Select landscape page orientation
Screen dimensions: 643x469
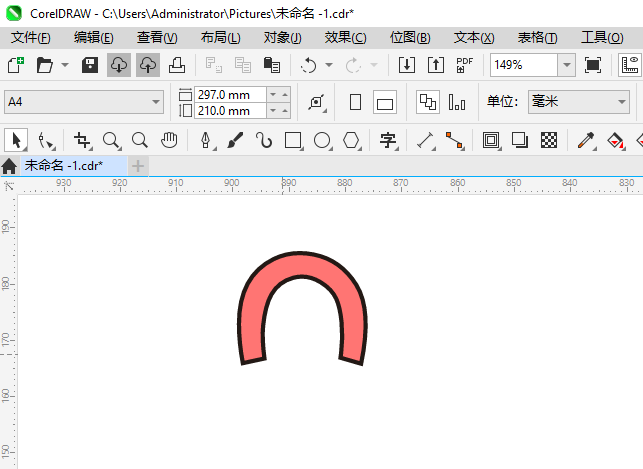pyautogui.click(x=385, y=102)
